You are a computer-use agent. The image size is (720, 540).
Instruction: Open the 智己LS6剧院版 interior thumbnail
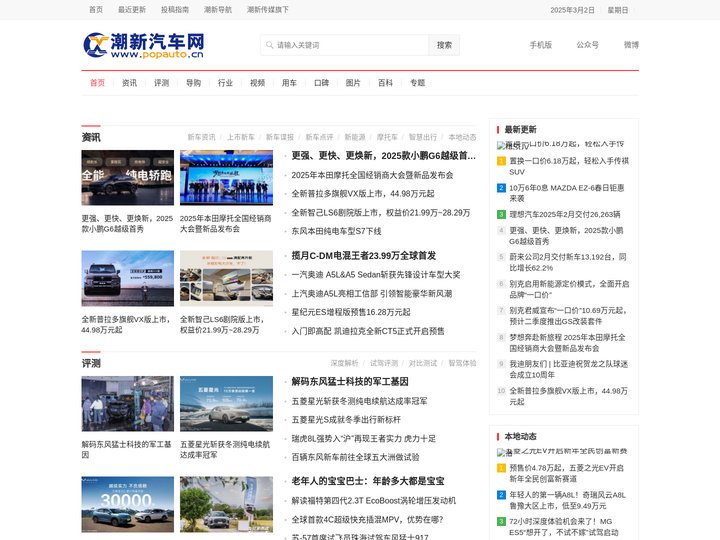point(226,278)
